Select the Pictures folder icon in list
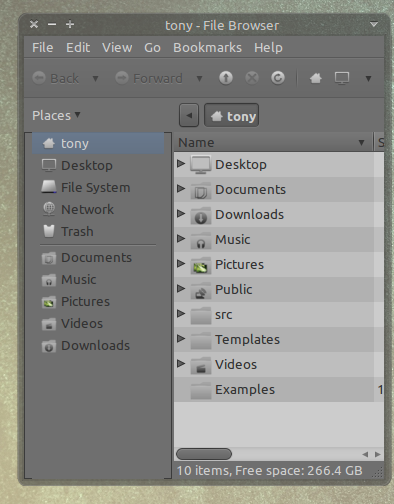The image size is (394, 504). [201, 265]
